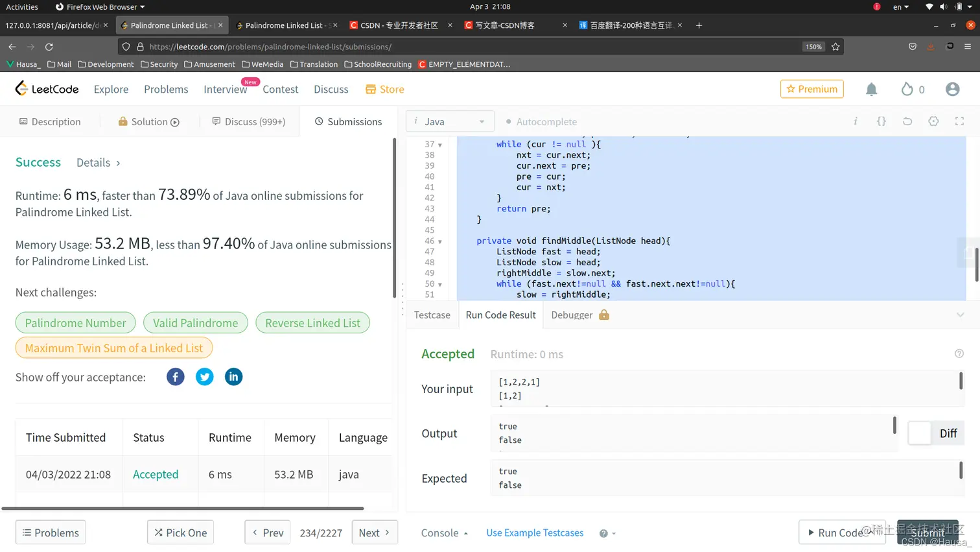Open Firefox hamburger menu
980x552 pixels.
pos(967,47)
